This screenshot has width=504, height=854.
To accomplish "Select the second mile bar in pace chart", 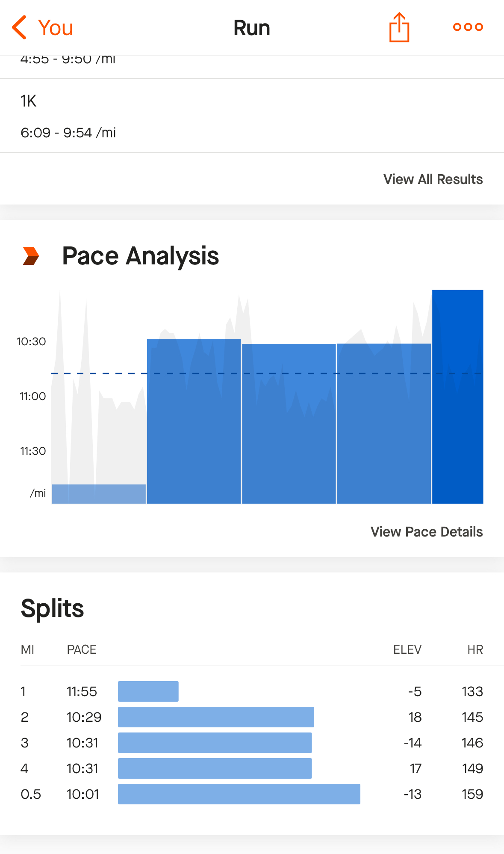I will 194,421.
